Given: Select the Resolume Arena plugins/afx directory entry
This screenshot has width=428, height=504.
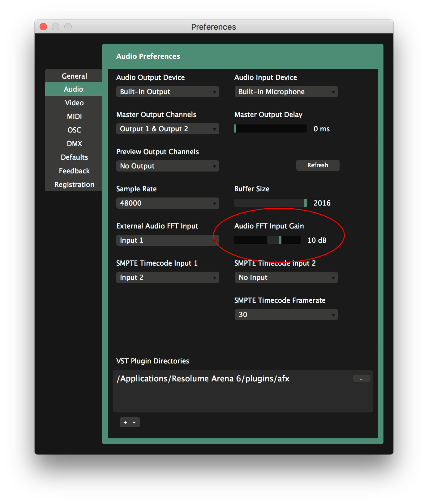Looking at the screenshot, I should (203, 379).
